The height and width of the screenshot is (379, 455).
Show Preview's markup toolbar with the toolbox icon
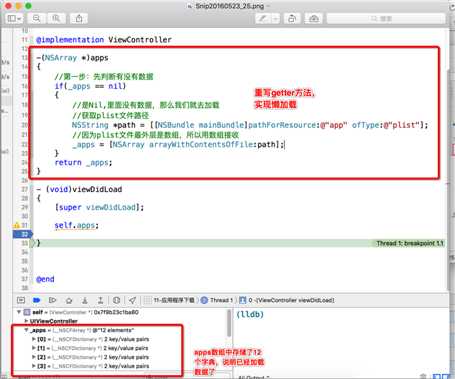click(x=314, y=18)
